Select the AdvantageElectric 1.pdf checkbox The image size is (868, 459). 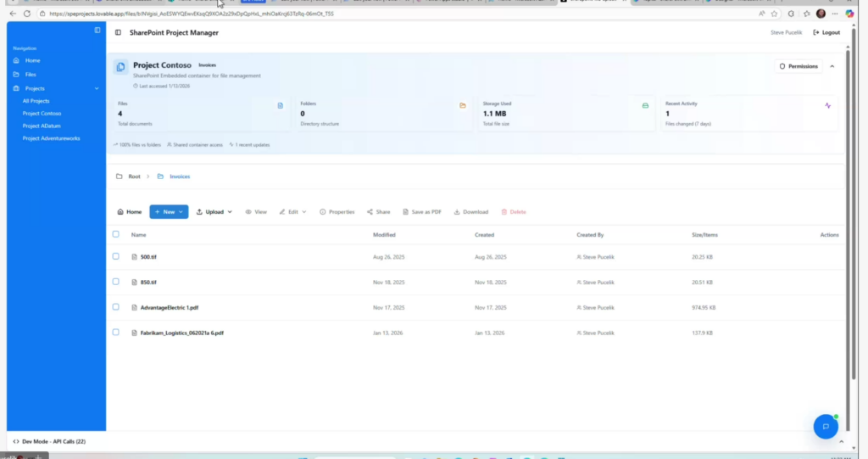tap(116, 307)
